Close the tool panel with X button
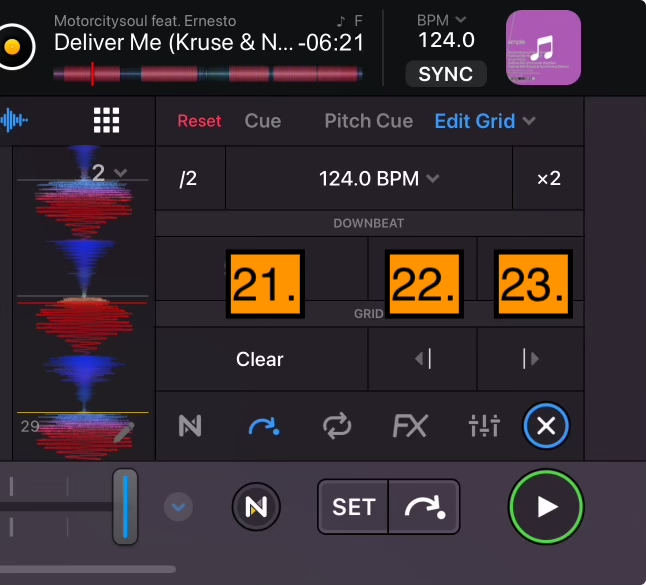The height and width of the screenshot is (585, 646). (x=546, y=426)
